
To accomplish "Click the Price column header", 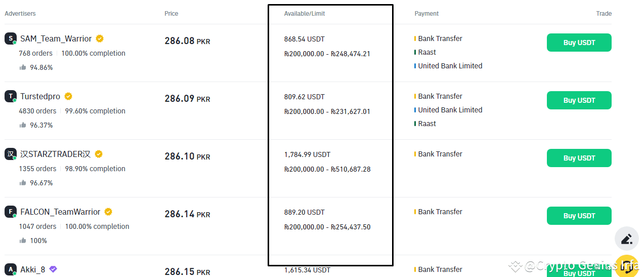I will (x=171, y=14).
